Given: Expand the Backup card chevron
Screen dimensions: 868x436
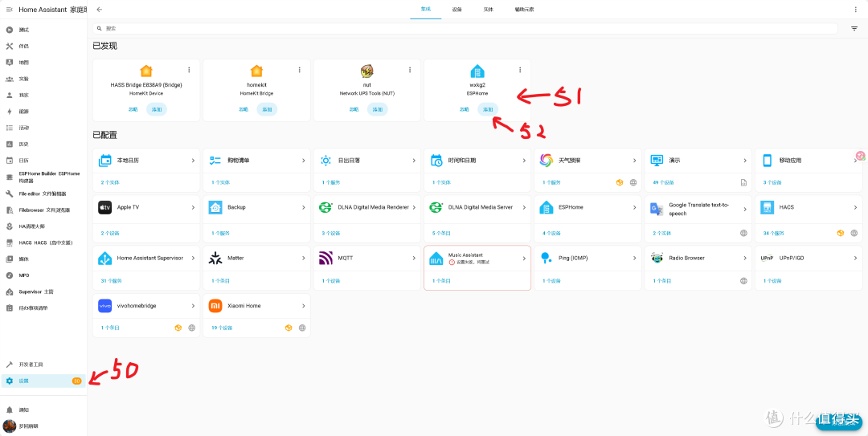Looking at the screenshot, I should (x=304, y=207).
